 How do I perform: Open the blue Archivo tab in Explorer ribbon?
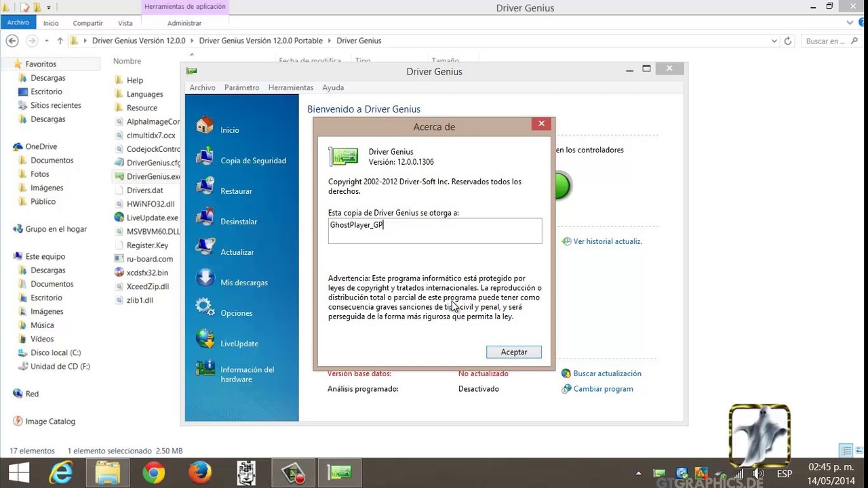(18, 22)
